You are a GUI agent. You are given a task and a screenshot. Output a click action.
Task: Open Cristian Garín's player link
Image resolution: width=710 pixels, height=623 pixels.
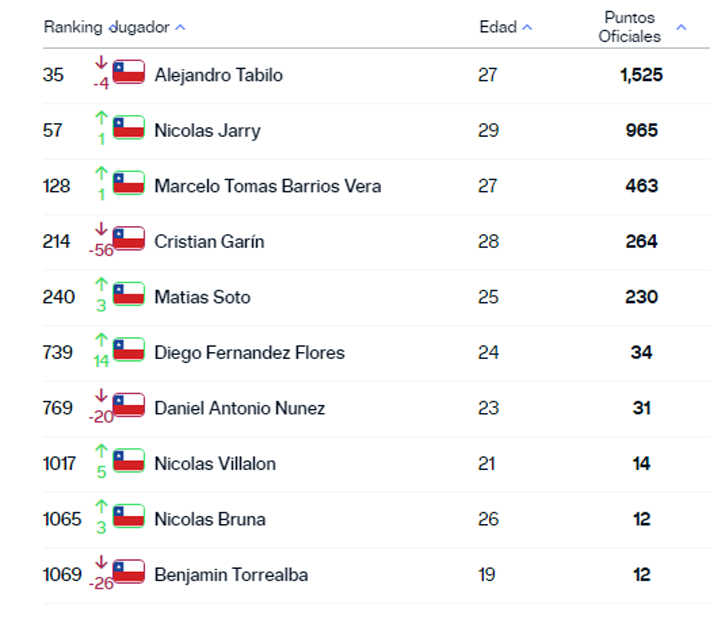(x=209, y=241)
